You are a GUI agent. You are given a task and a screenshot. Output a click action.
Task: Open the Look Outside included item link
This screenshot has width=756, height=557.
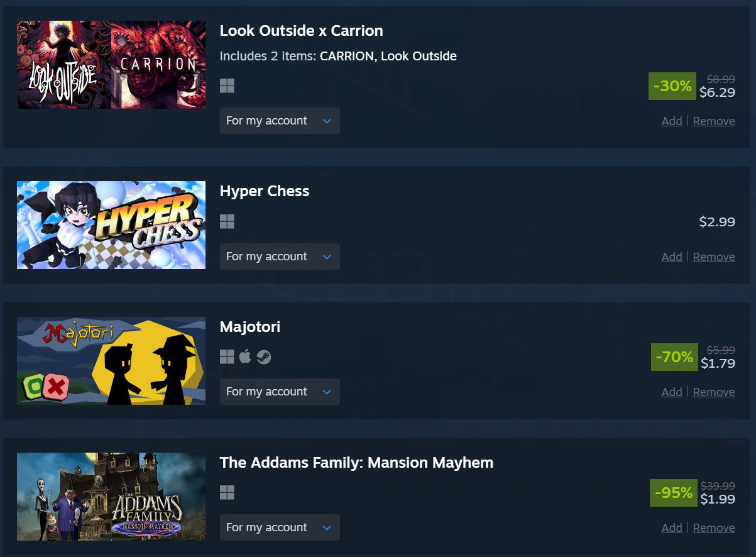click(419, 56)
